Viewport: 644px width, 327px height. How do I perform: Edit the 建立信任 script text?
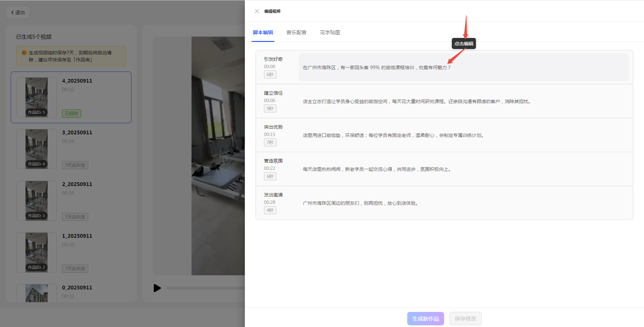(416, 101)
